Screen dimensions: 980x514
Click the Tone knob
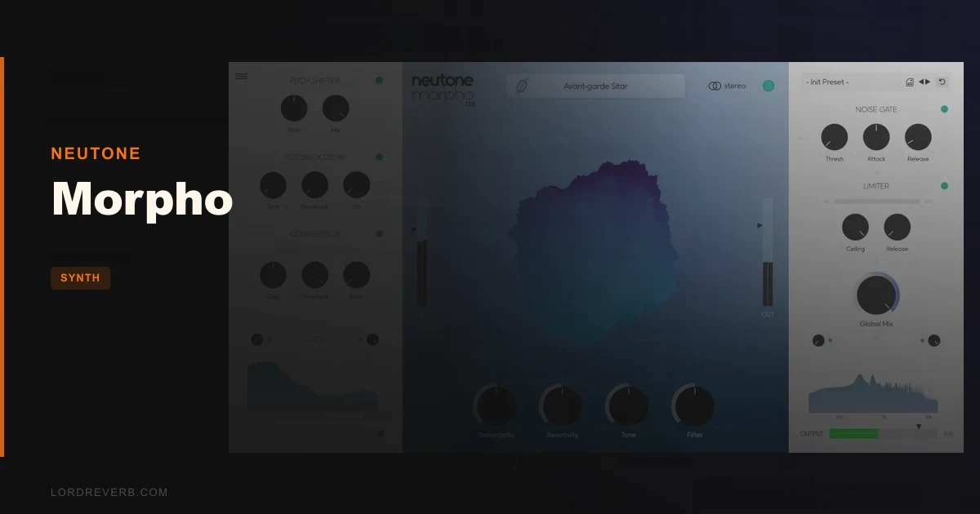point(628,405)
